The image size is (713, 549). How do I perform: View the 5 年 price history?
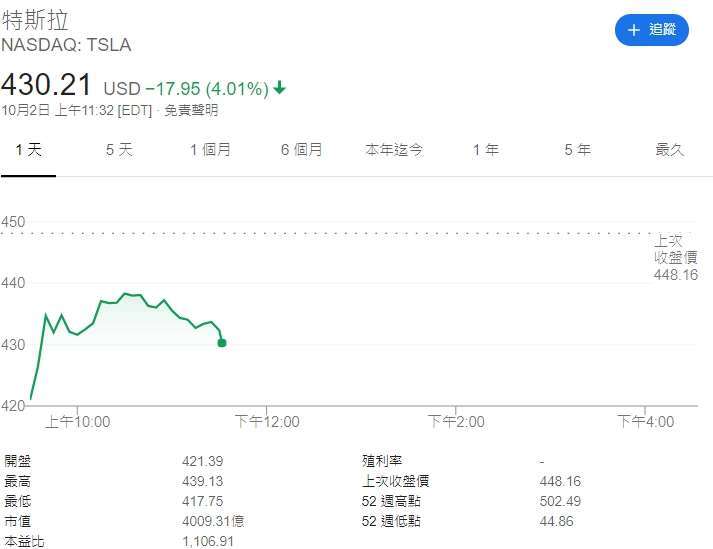click(x=577, y=150)
